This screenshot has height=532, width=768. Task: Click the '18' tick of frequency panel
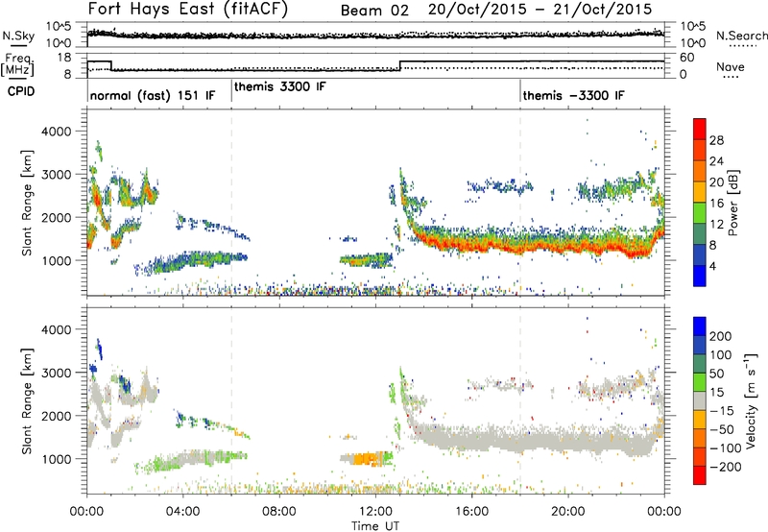click(x=64, y=58)
